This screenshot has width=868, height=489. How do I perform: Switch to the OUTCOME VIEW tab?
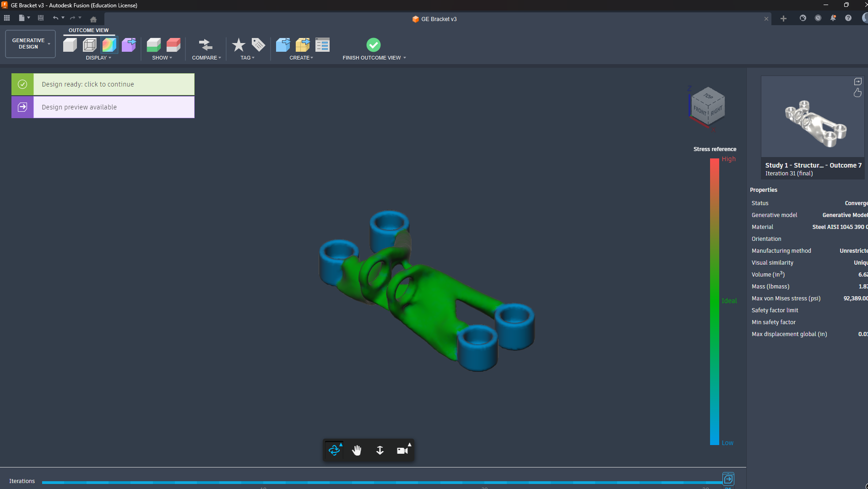89,31
